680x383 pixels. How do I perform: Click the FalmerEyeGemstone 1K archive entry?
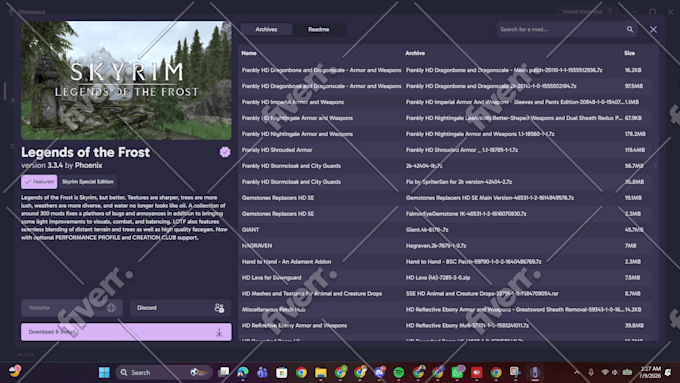466,214
